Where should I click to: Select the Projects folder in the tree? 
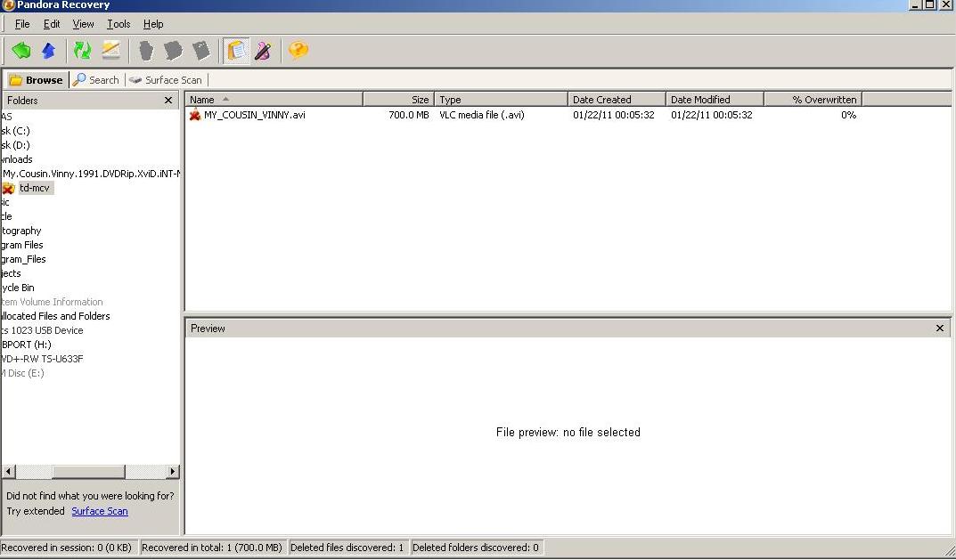[11, 273]
